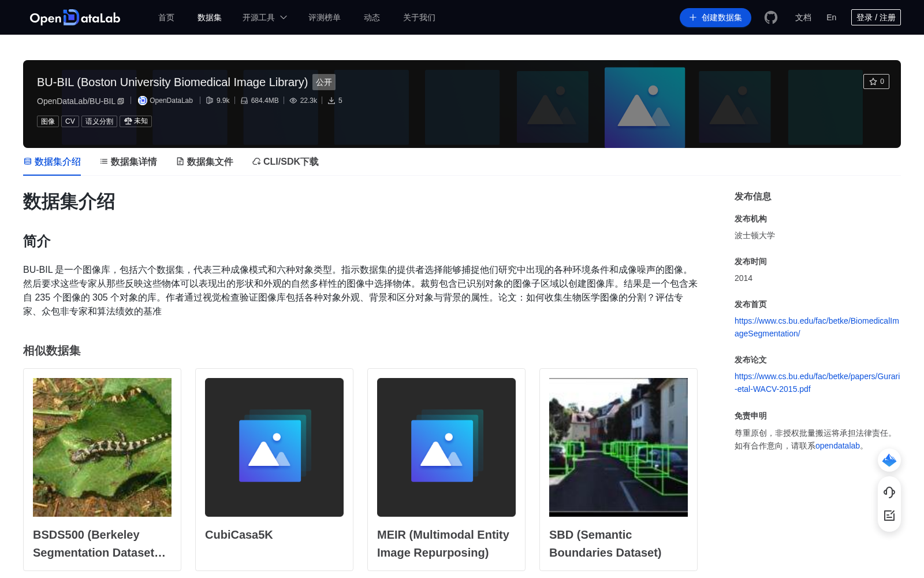Click the OpenDataLab publisher avatar icon

coord(143,101)
